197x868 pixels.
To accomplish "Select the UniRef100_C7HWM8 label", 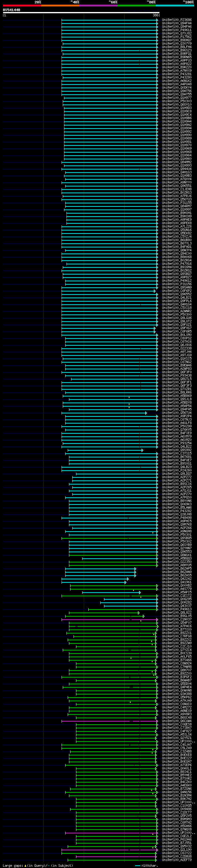I will point(177,667).
